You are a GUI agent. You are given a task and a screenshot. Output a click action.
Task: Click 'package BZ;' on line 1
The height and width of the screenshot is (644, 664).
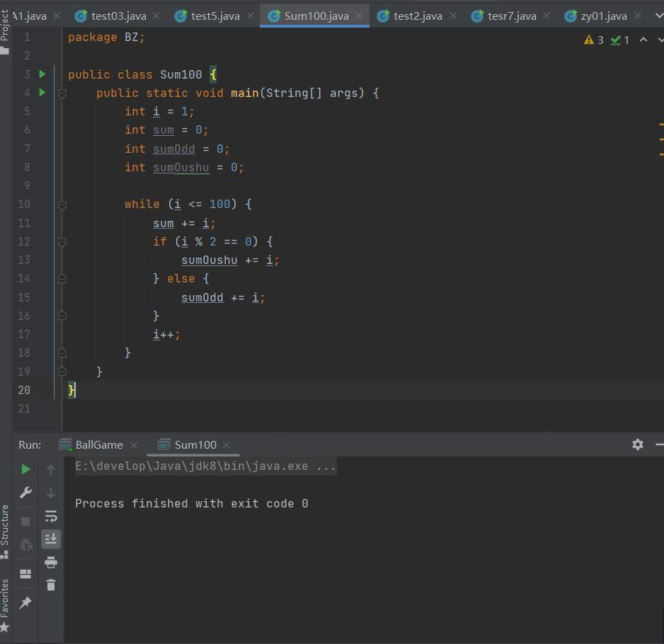pyautogui.click(x=106, y=38)
